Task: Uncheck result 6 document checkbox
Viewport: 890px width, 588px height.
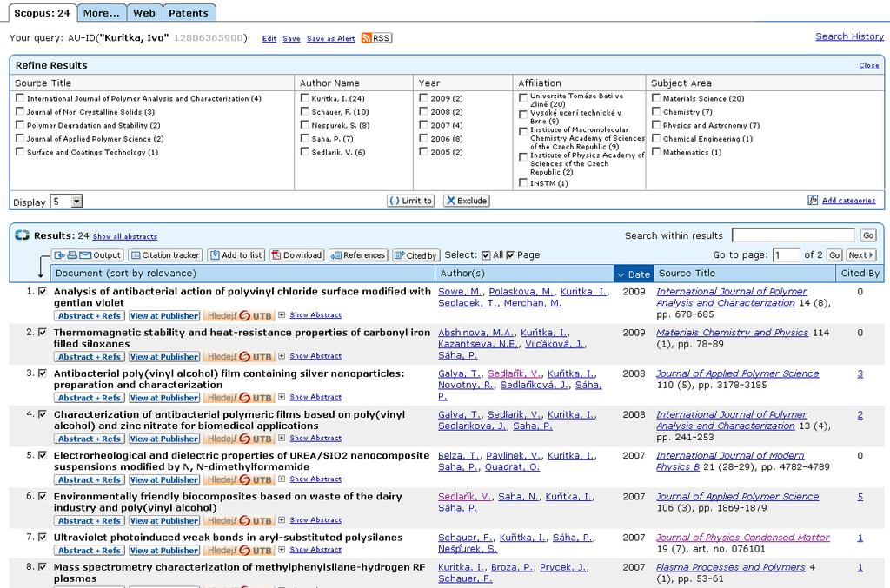Action: tap(42, 496)
